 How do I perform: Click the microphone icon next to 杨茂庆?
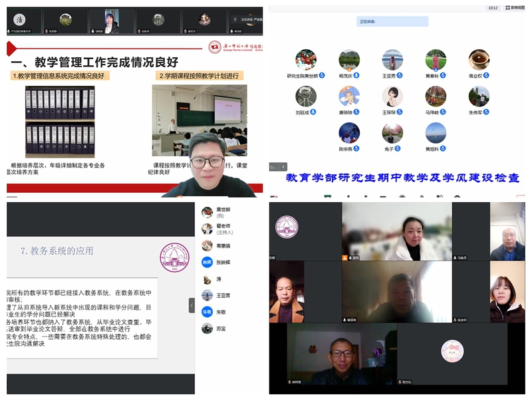pyautogui.click(x=356, y=75)
